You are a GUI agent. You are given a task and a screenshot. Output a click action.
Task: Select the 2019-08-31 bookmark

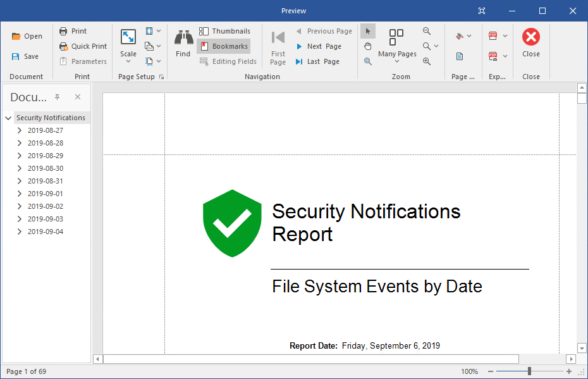46,181
